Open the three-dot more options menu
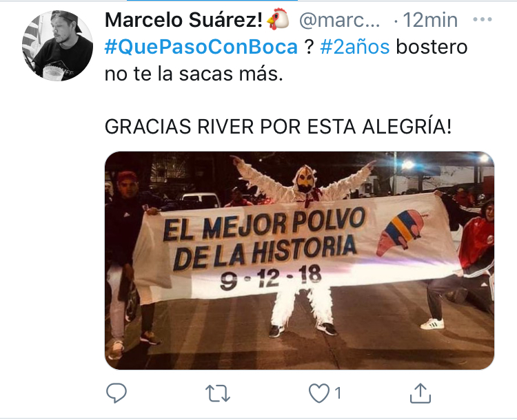 click(483, 19)
